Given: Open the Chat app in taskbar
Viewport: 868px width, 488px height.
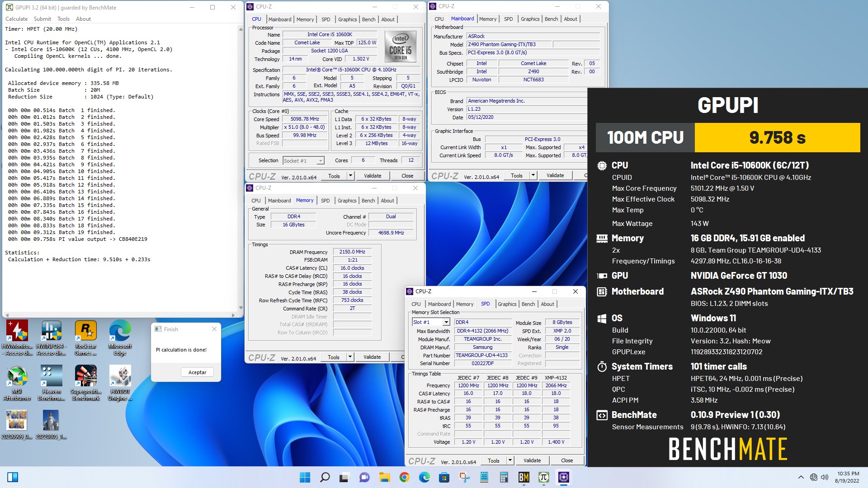Looking at the screenshot, I should click(x=364, y=477).
